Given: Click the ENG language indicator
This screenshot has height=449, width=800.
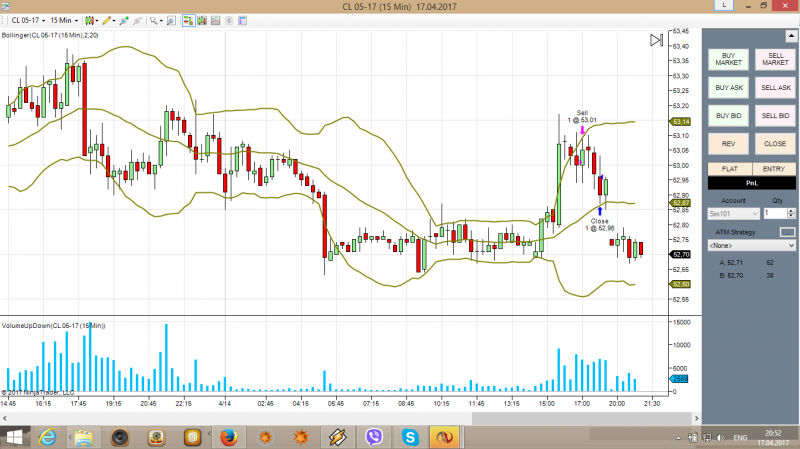Looking at the screenshot, I should coord(740,438).
